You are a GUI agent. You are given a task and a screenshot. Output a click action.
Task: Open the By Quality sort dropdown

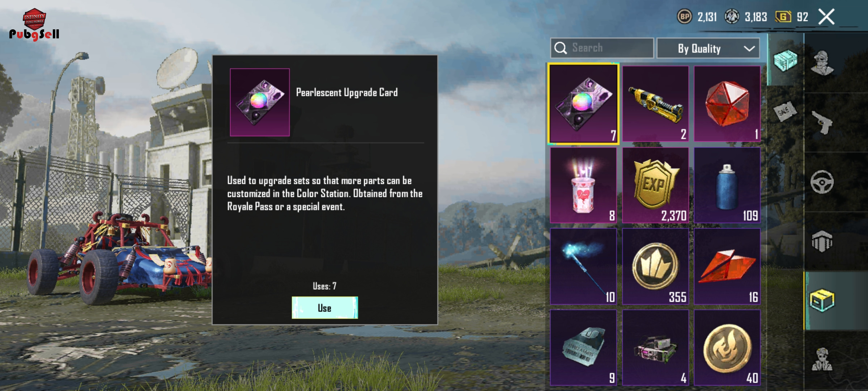tap(708, 48)
